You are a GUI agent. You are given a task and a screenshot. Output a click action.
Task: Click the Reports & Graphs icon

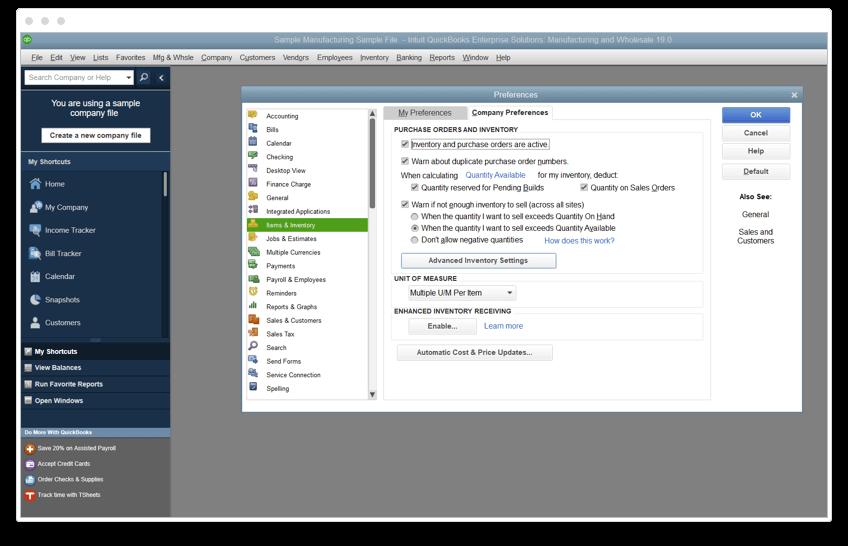pos(253,305)
